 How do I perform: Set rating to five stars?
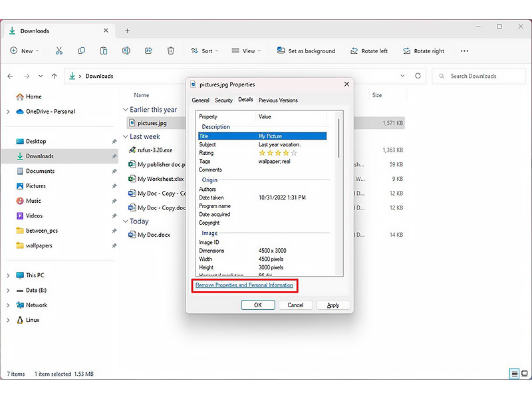point(294,153)
